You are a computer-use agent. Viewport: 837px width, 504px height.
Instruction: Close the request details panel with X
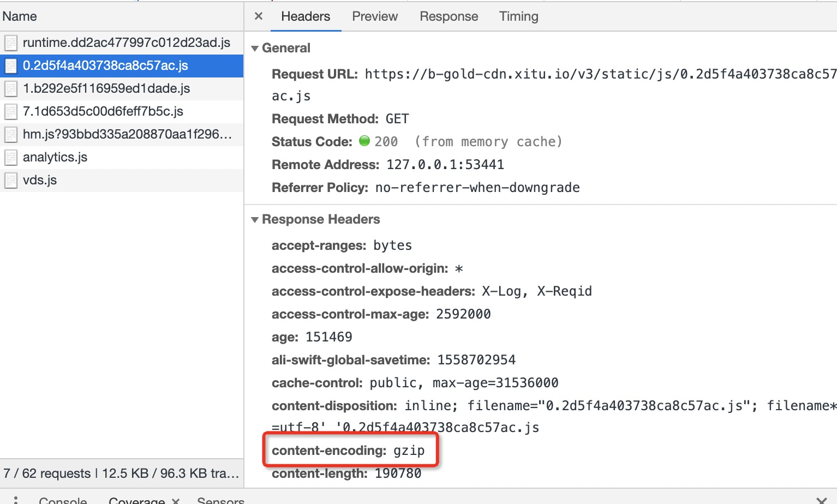[x=259, y=16]
